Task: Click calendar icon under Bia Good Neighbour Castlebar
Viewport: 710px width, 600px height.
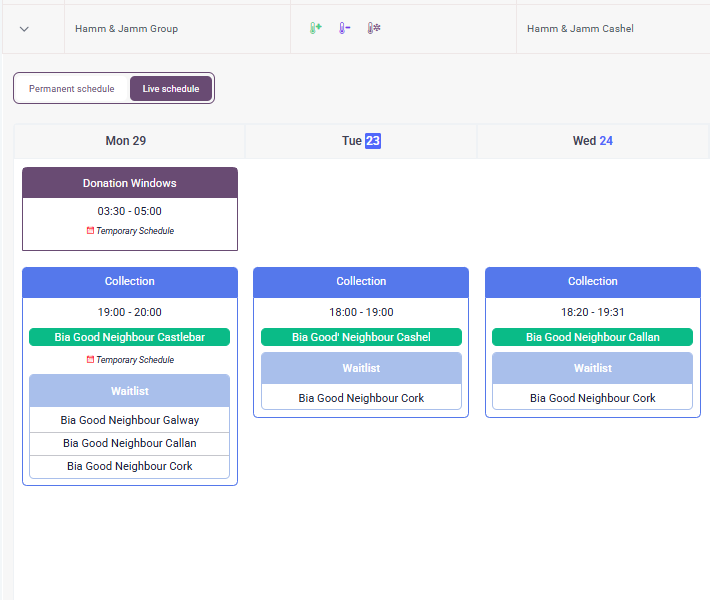Action: click(90, 360)
